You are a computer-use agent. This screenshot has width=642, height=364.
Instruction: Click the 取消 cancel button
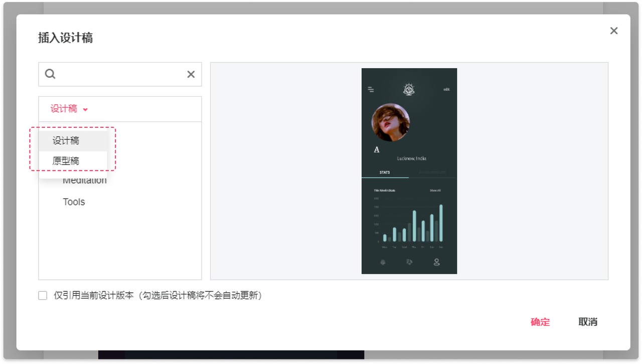pos(587,322)
